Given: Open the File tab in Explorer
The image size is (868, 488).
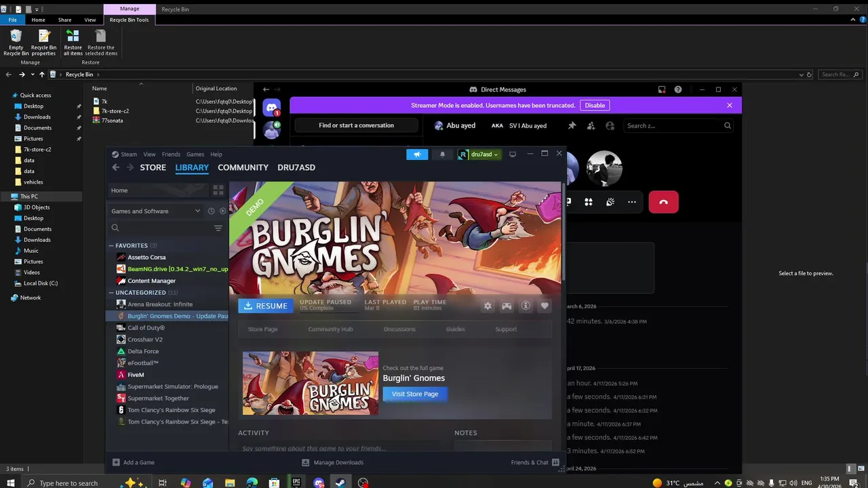Looking at the screenshot, I should tap(12, 20).
